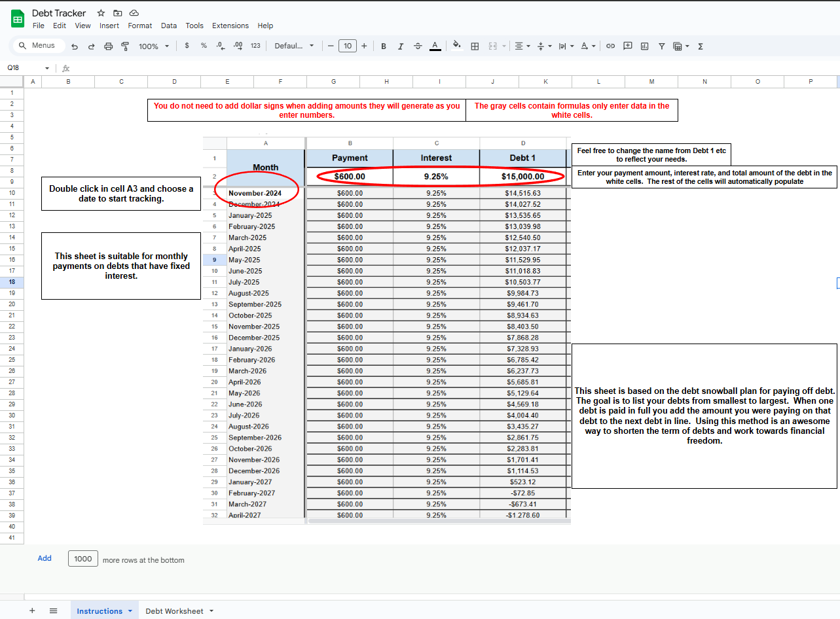Toggle bold formatting
Viewport: 840px width, 619px height.
(x=384, y=46)
